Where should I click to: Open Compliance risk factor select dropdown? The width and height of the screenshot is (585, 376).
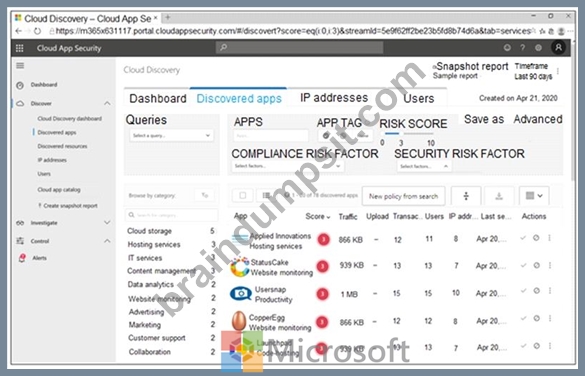pyautogui.click(x=288, y=166)
